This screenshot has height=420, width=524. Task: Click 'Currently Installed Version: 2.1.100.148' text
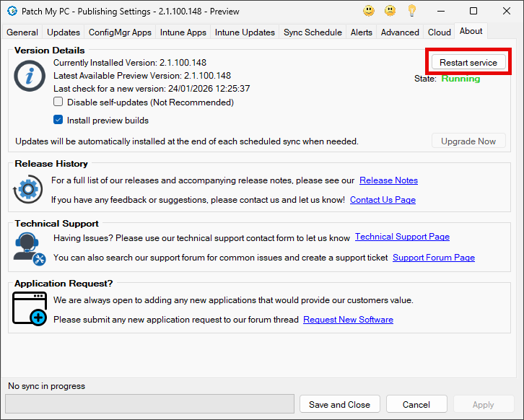130,63
